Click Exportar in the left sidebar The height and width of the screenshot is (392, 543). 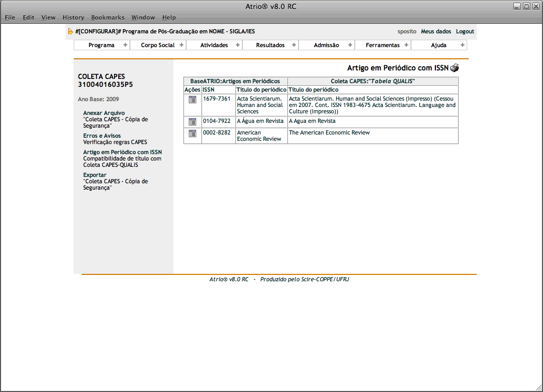coord(95,175)
